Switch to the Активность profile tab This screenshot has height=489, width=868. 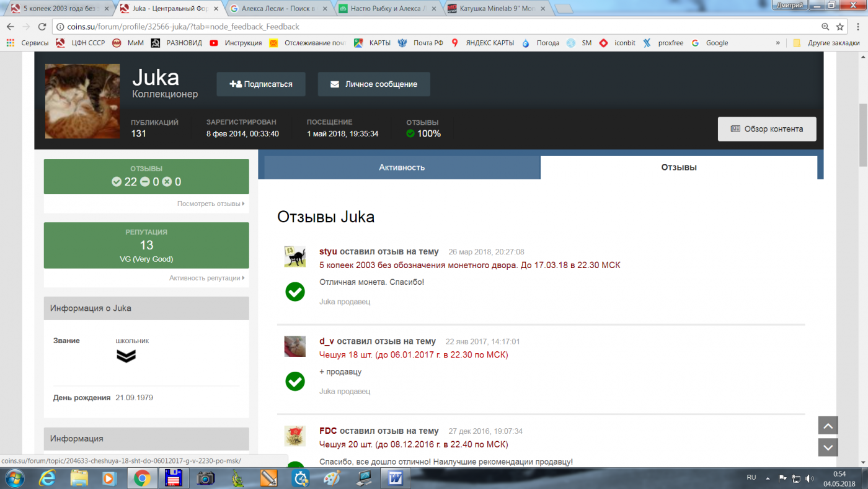(x=402, y=168)
